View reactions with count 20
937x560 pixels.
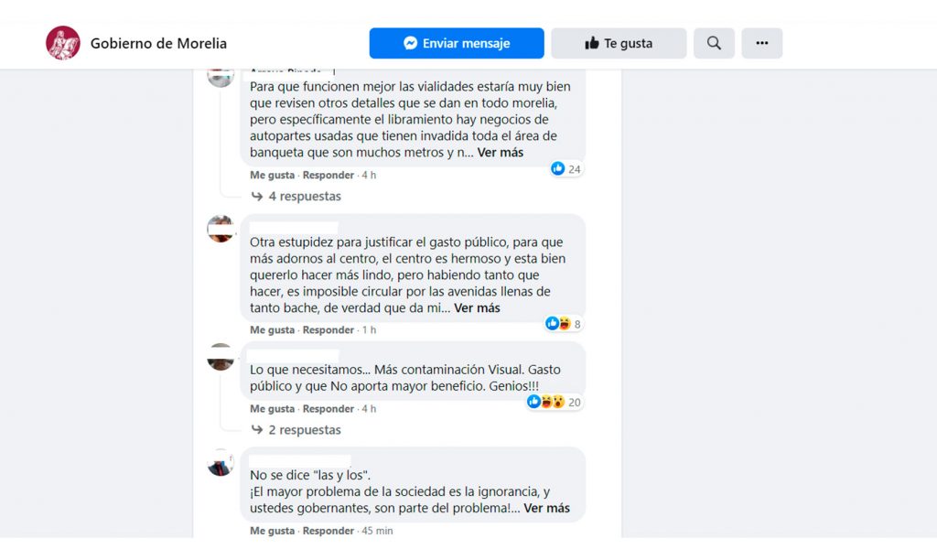click(x=554, y=403)
